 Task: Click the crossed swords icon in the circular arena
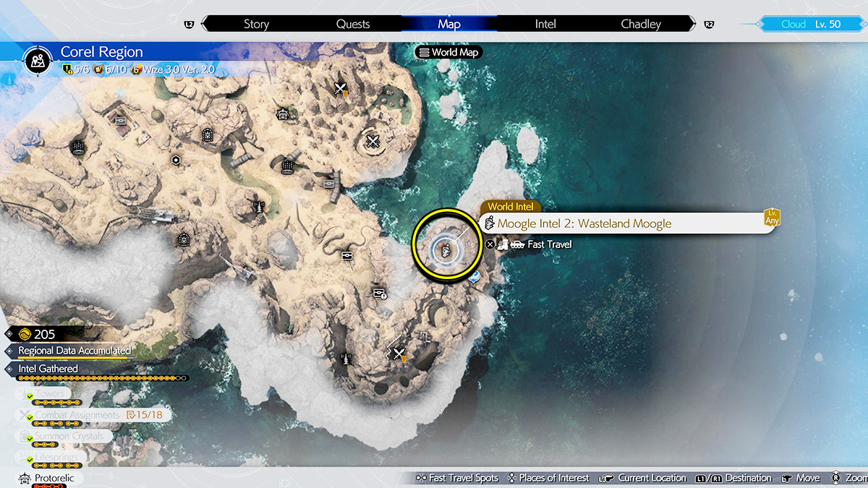tap(373, 140)
